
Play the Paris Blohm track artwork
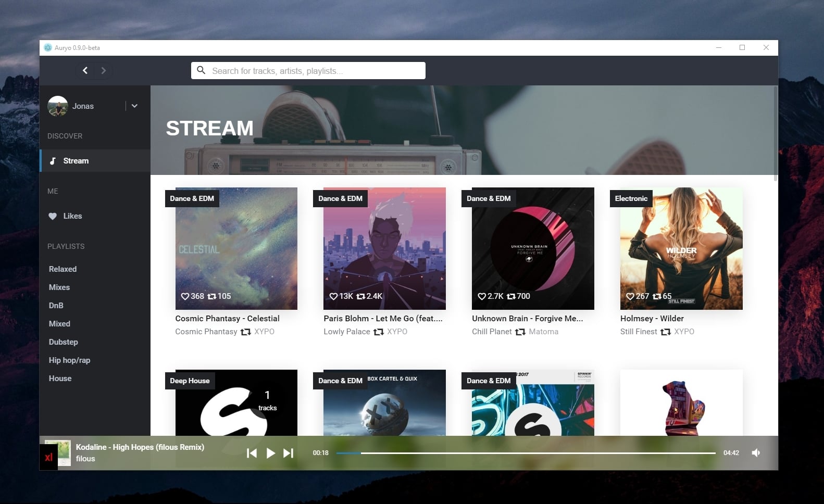[x=384, y=248]
